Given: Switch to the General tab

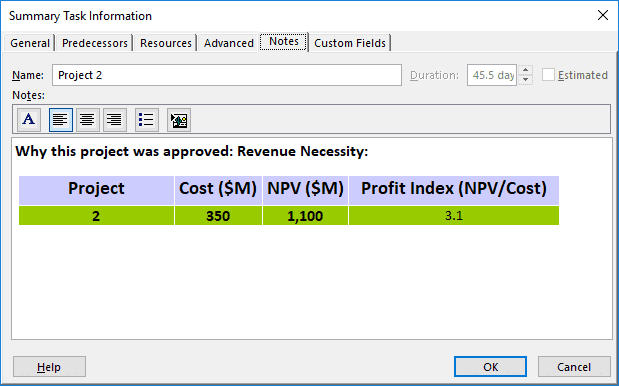Looking at the screenshot, I should [x=30, y=43].
